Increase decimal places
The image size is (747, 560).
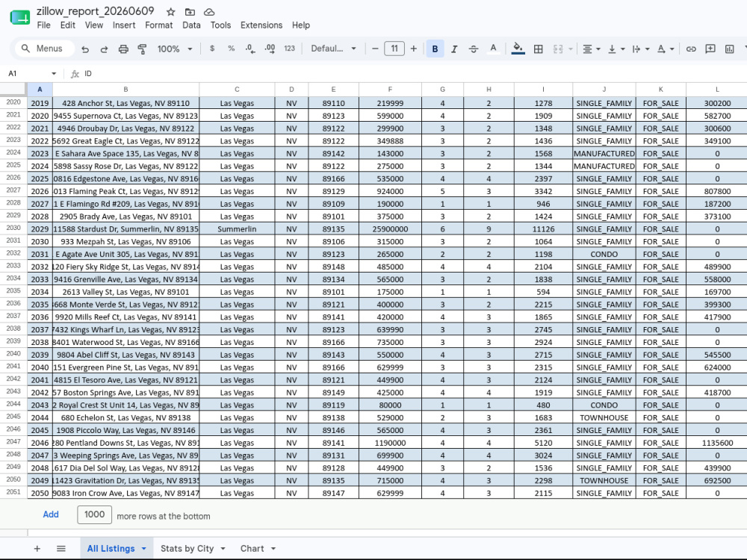coord(270,49)
